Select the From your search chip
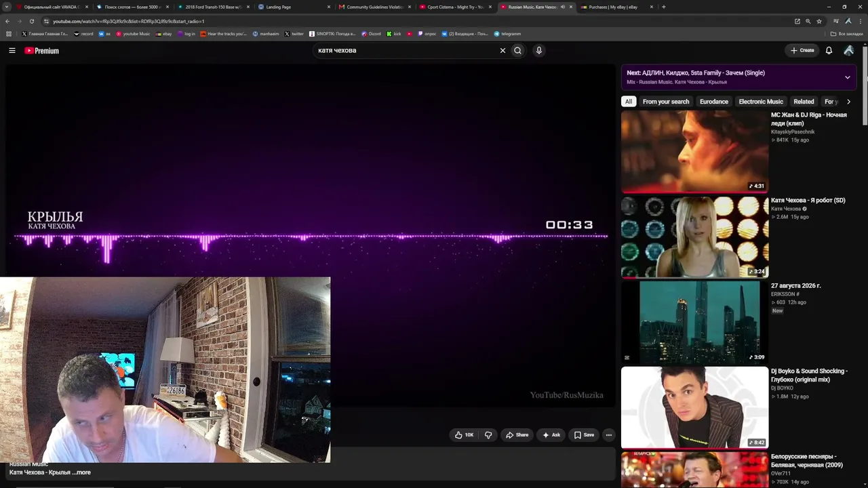This screenshot has width=868, height=488. [666, 102]
